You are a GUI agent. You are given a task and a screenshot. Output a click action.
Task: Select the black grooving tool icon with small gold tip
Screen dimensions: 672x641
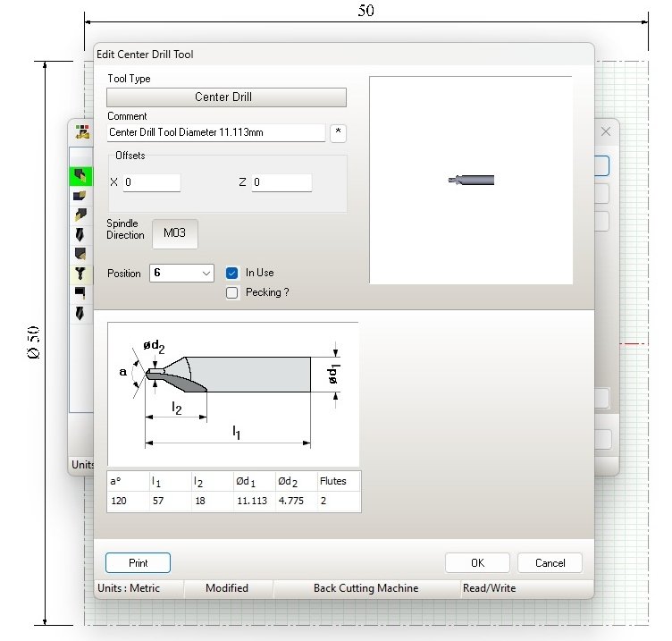(x=80, y=293)
